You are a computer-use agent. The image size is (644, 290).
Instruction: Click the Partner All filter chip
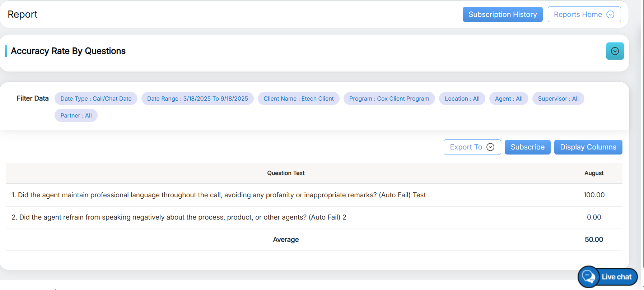pyautogui.click(x=76, y=116)
